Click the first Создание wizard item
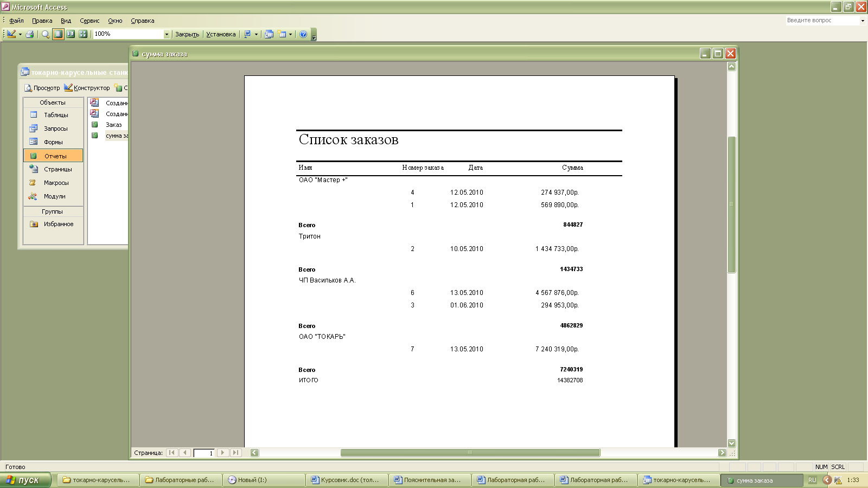 pos(109,102)
